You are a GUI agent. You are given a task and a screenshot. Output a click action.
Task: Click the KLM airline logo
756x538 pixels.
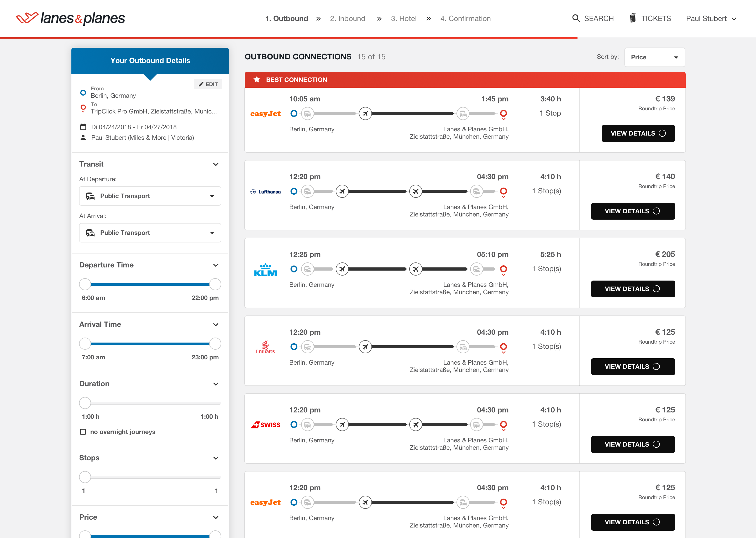point(265,270)
